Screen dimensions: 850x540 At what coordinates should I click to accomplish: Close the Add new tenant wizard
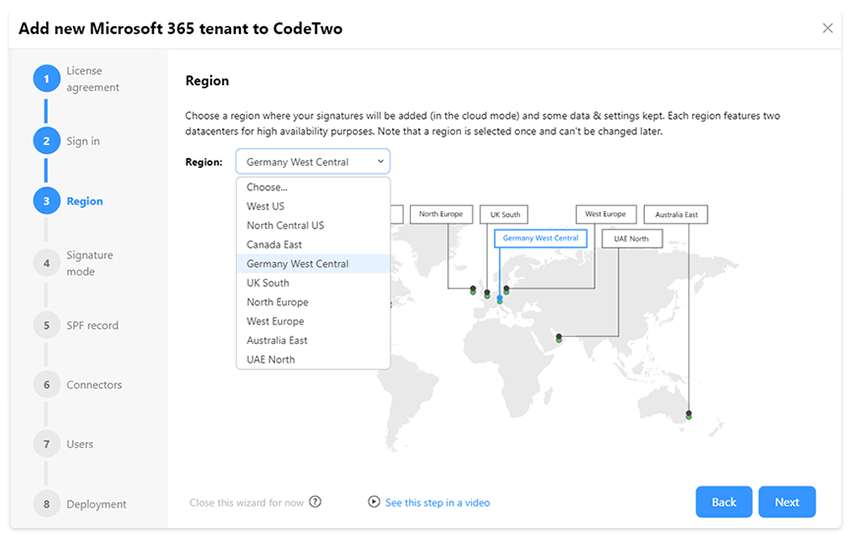(827, 28)
